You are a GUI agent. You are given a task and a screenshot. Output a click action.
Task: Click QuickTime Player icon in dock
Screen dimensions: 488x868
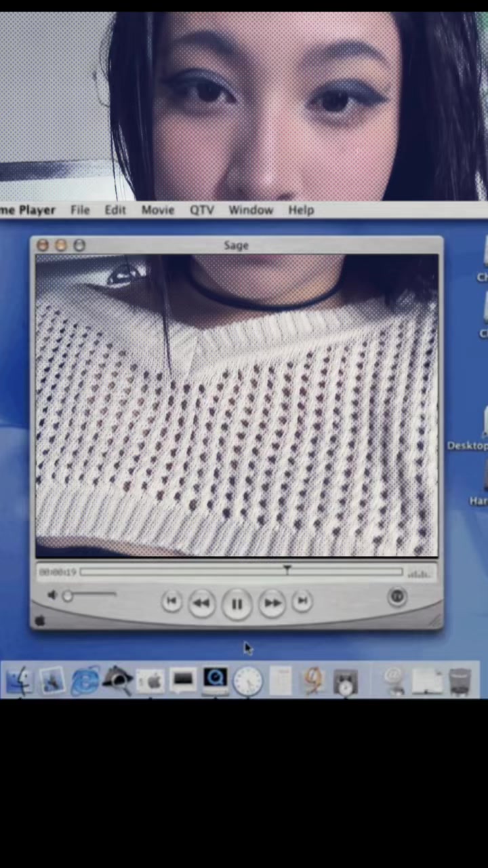(216, 680)
